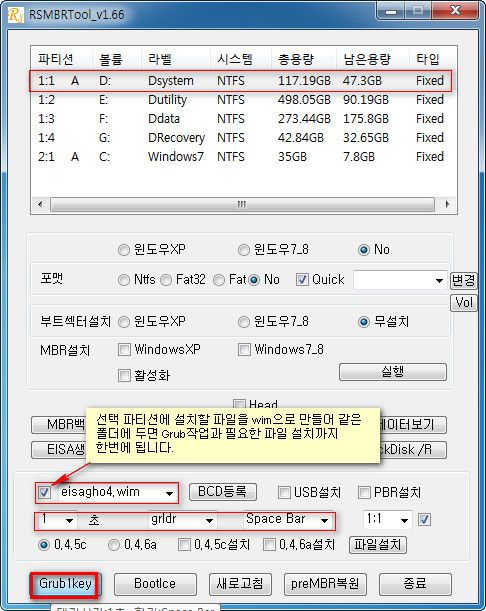Click the Grub1key button
The image size is (486, 611).
(65, 585)
